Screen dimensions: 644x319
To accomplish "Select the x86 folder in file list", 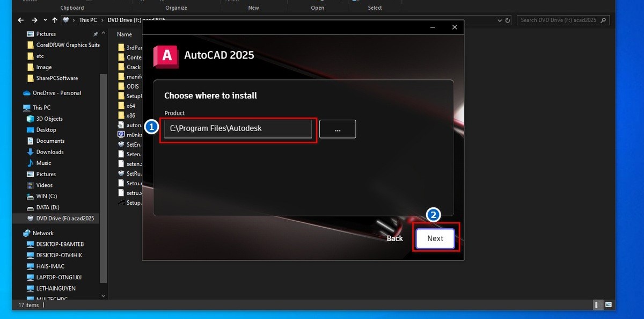I will point(127,115).
